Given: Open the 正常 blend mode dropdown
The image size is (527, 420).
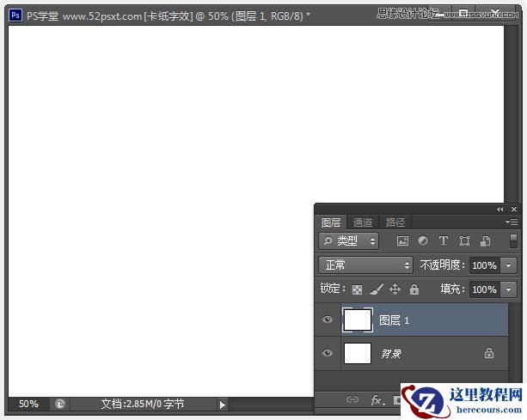Looking at the screenshot, I should coord(365,265).
